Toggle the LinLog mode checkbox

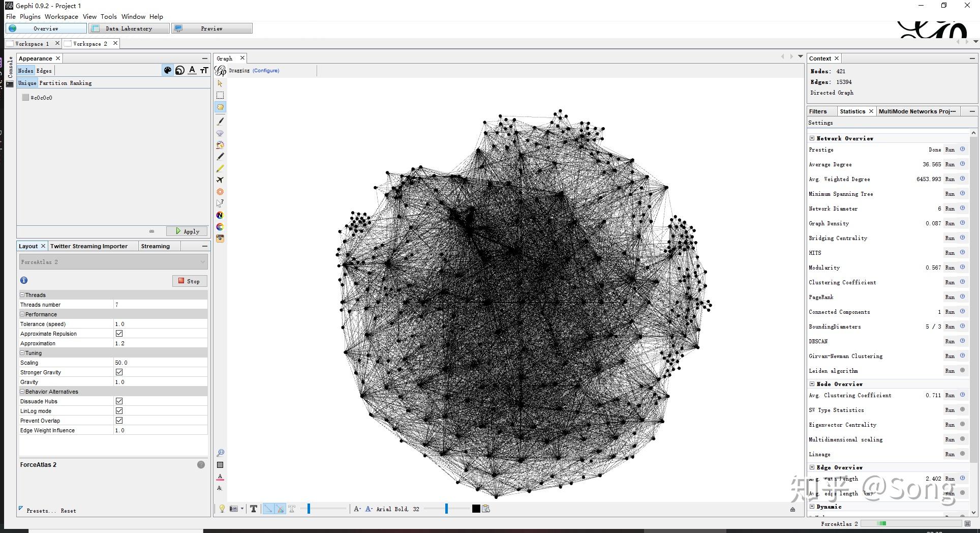[x=119, y=411]
